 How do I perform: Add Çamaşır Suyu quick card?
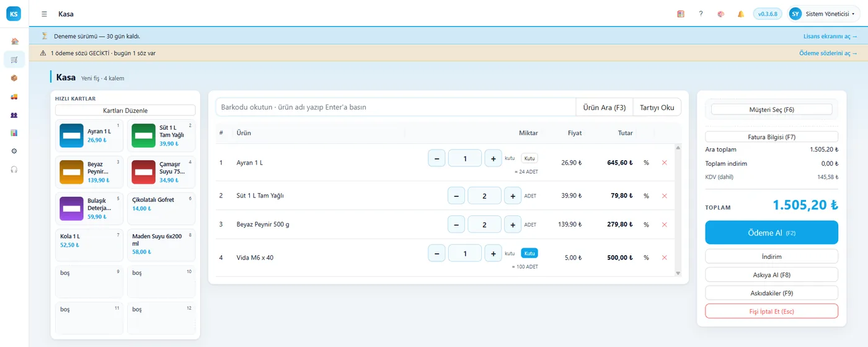coord(161,172)
